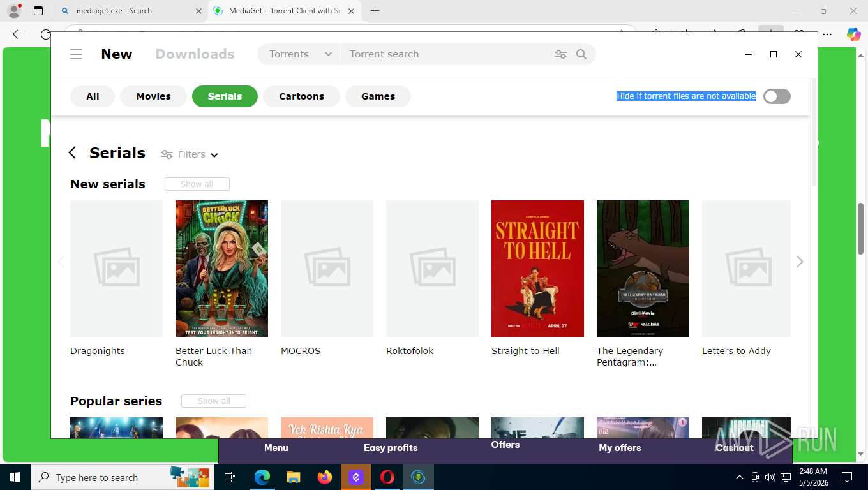Image resolution: width=868 pixels, height=490 pixels.
Task: Open Task View on the taskbar
Action: [230, 477]
